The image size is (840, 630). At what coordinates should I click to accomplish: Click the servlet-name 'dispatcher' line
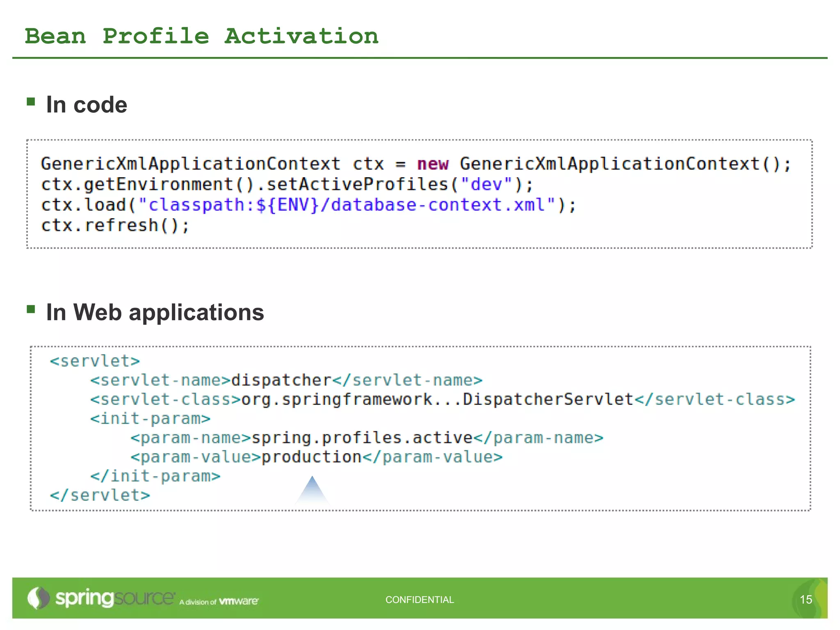click(286, 381)
